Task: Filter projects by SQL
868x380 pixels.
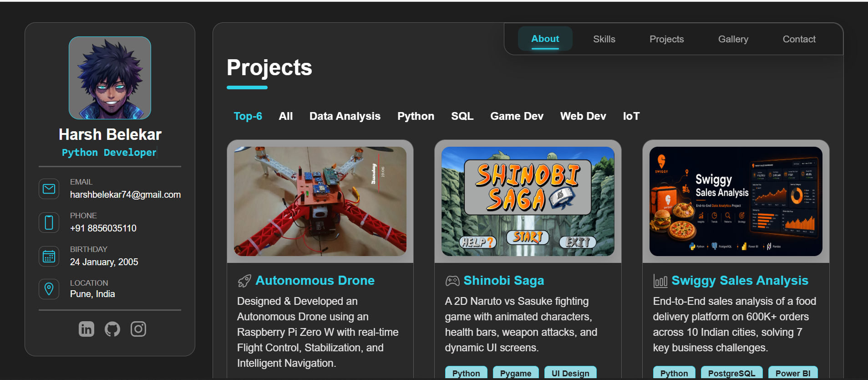Action: pyautogui.click(x=462, y=116)
